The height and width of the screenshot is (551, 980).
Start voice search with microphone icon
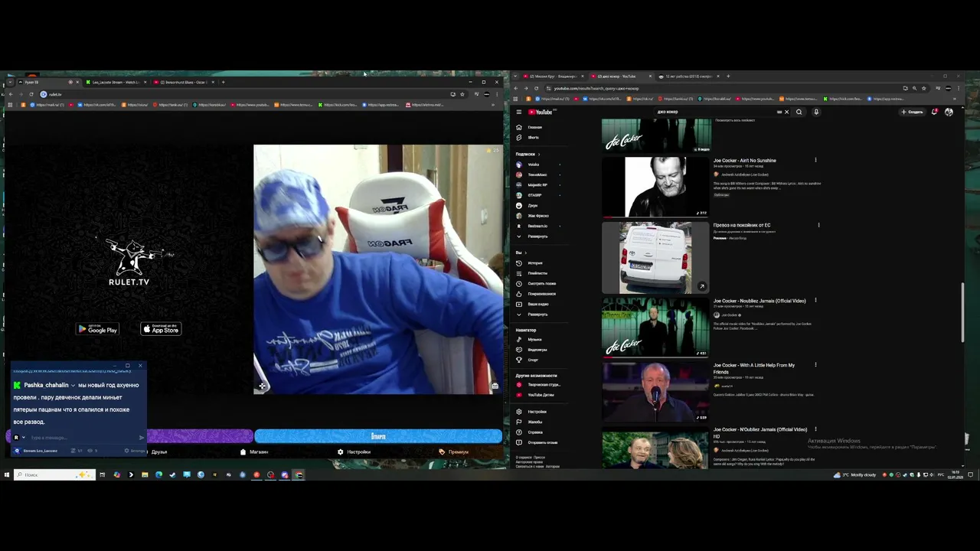[x=816, y=112]
